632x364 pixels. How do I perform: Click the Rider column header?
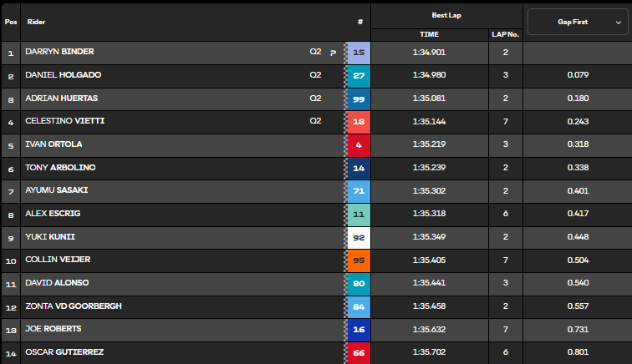click(x=37, y=22)
